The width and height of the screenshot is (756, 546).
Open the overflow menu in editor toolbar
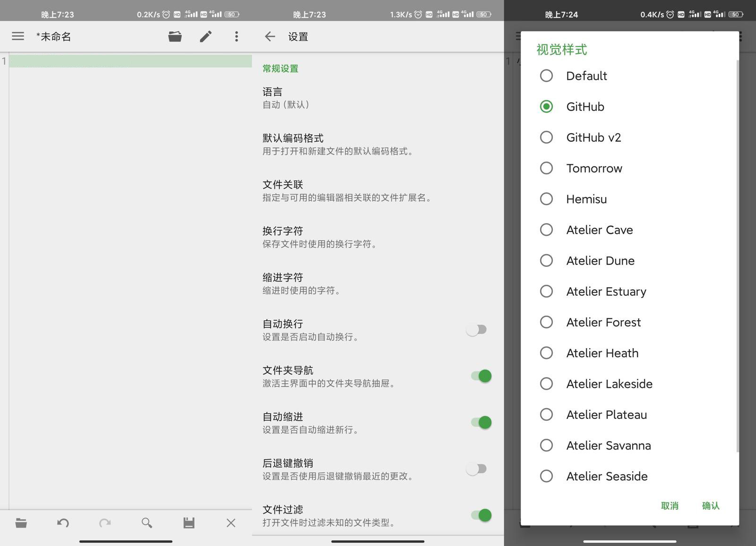coord(236,36)
